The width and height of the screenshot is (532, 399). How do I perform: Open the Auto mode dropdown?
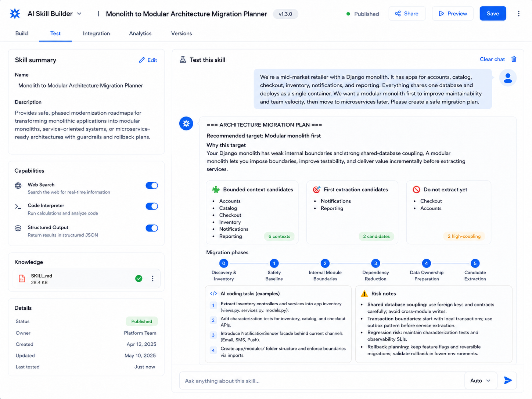click(481, 381)
